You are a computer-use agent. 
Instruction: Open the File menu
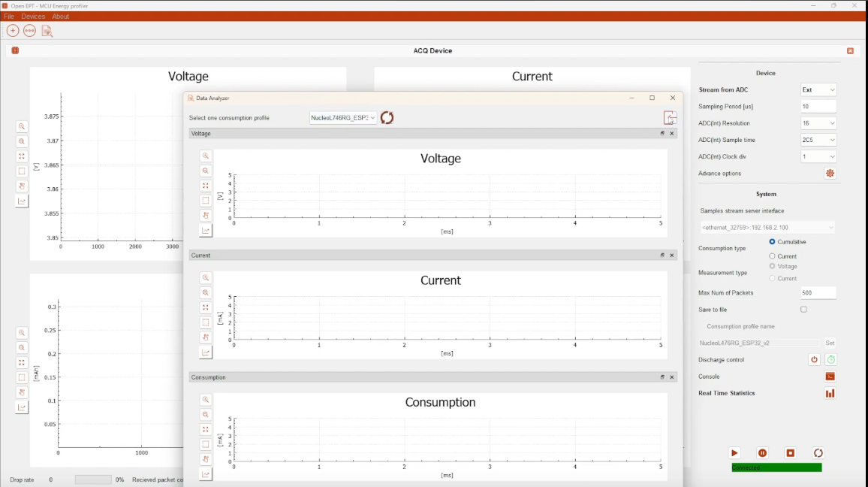click(9, 16)
